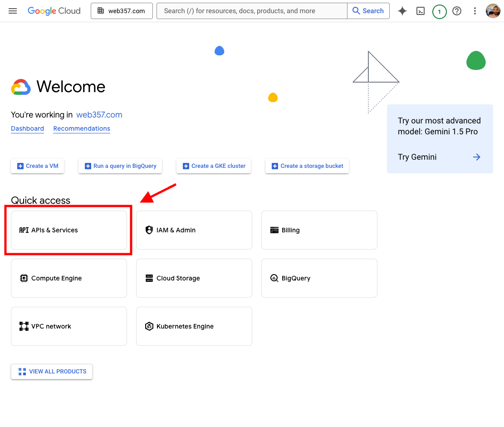504x427 pixels.
Task: Click the credit card Billing icon
Action: [x=274, y=230]
